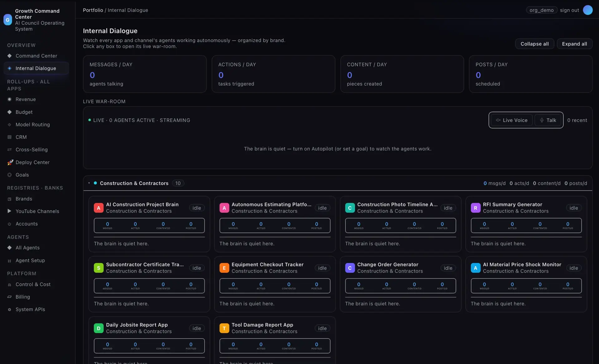Click the 0 recent label
Viewport: 599px width, 364px height.
[577, 120]
